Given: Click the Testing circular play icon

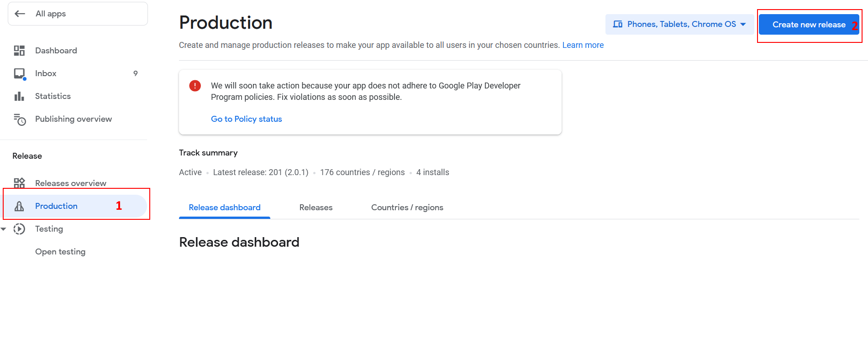Looking at the screenshot, I should pos(19,229).
